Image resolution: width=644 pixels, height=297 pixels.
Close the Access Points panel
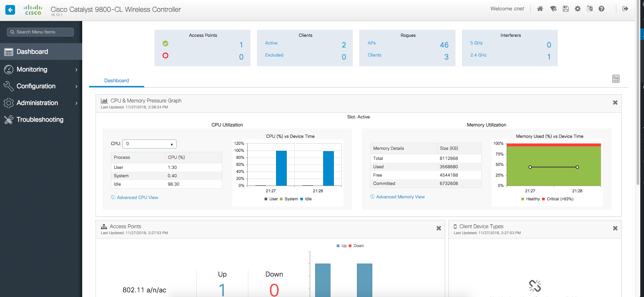tap(439, 228)
